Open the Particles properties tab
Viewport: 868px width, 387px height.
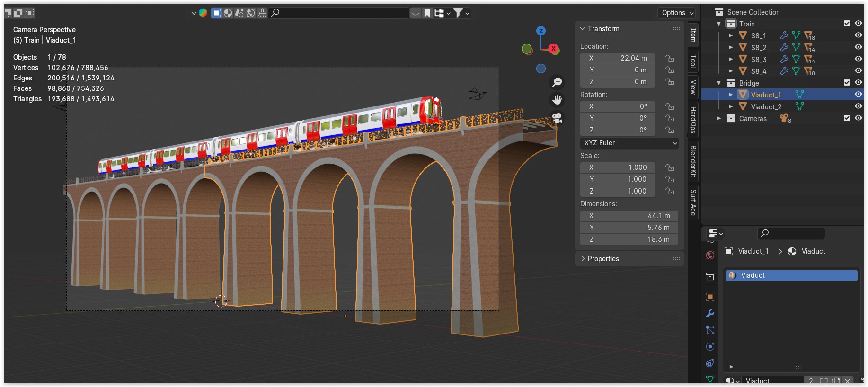tap(710, 330)
